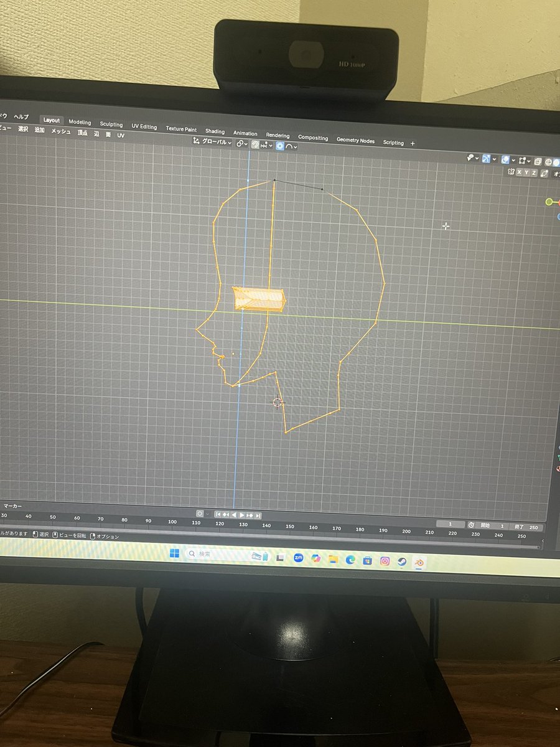Switch to the Modeling workspace tab
Screen dimensions: 560x747
[x=80, y=122]
